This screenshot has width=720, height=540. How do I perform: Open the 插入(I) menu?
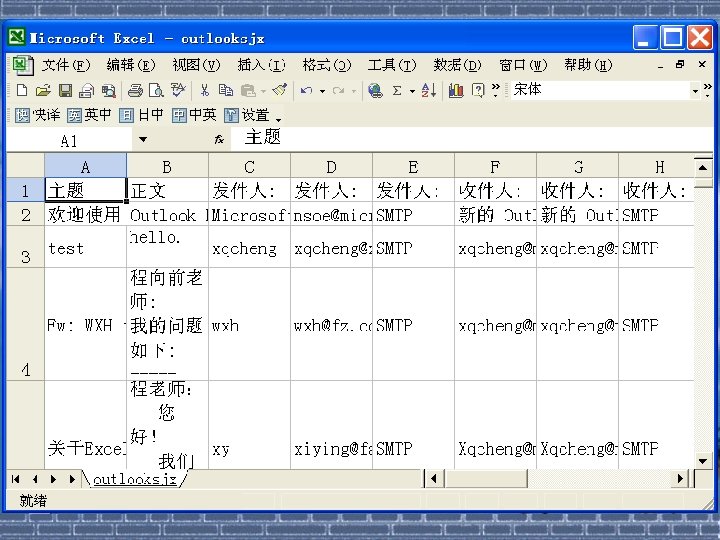(x=261, y=65)
